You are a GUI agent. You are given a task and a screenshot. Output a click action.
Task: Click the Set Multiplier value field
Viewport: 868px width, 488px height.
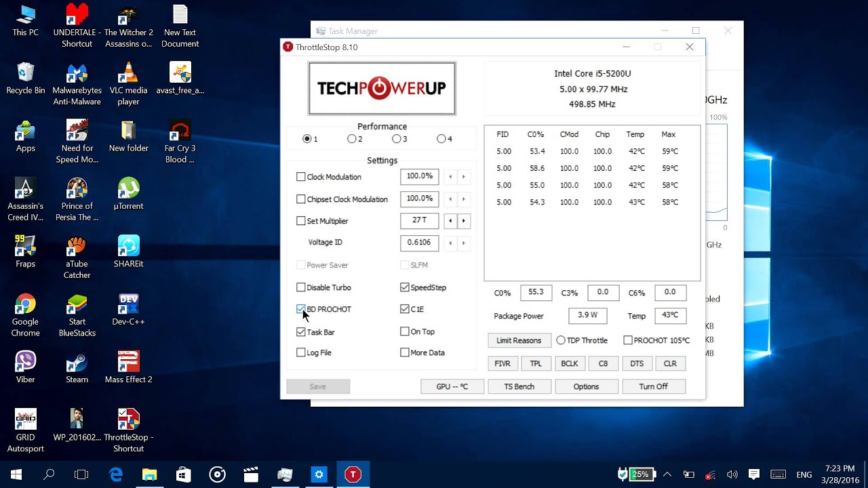419,220
